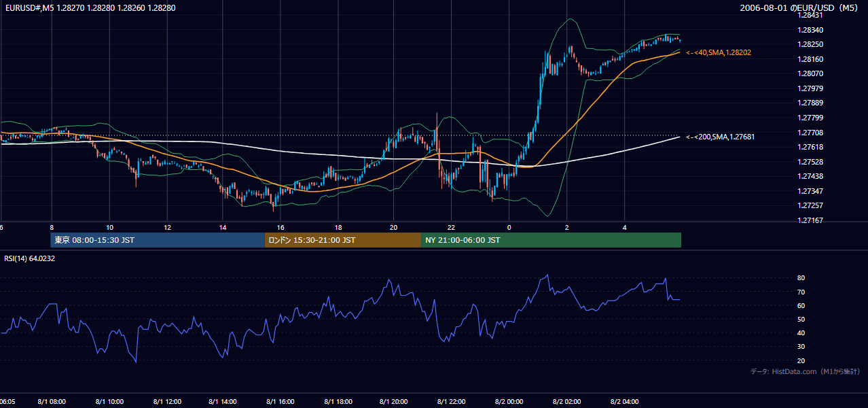Click RSI scale level 70

(x=801, y=292)
